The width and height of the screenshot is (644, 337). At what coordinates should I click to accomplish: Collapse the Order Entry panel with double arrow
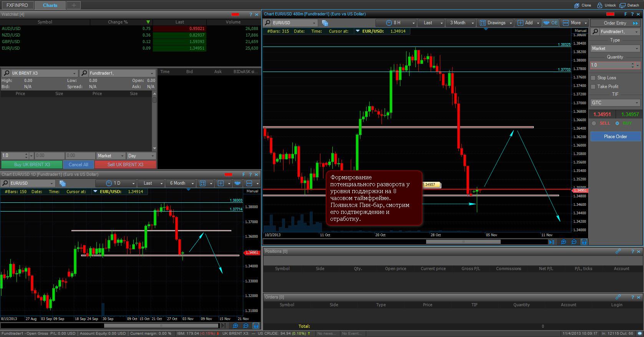[x=635, y=23]
